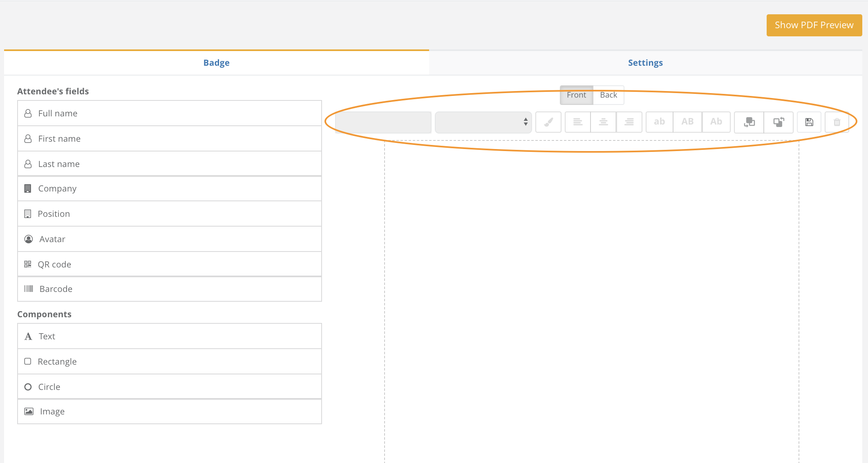This screenshot has width=868, height=463.
Task: Click the blank badge canvas area
Action: (592, 302)
